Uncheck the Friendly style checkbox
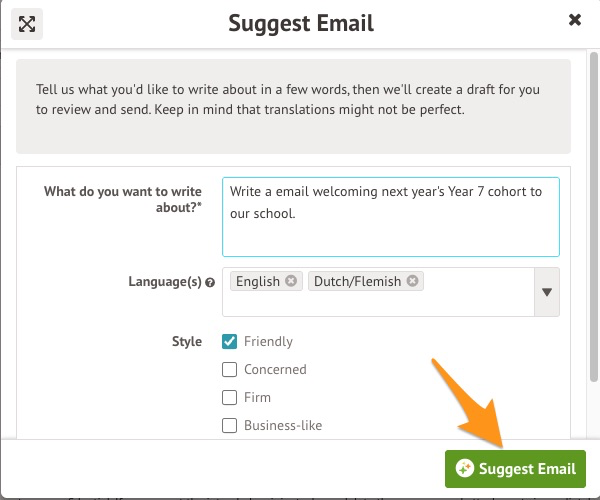Image resolution: width=600 pixels, height=500 pixels. pyautogui.click(x=229, y=341)
